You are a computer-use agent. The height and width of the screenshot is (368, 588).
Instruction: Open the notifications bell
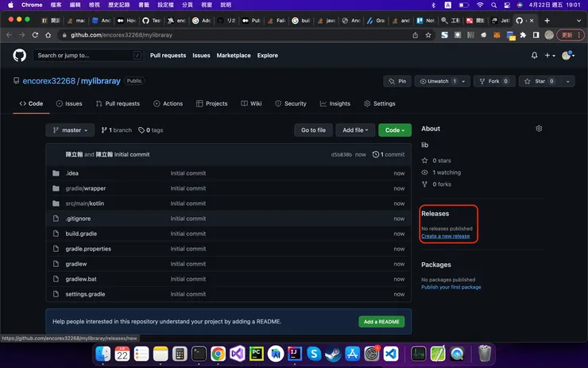[x=535, y=56]
